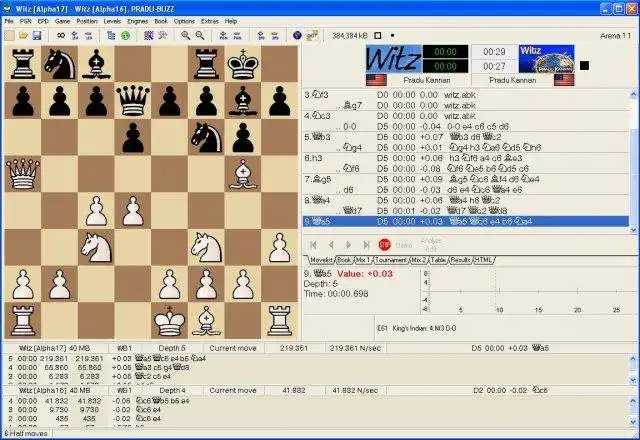Open the Options menu
640x440 pixels.
[184, 21]
